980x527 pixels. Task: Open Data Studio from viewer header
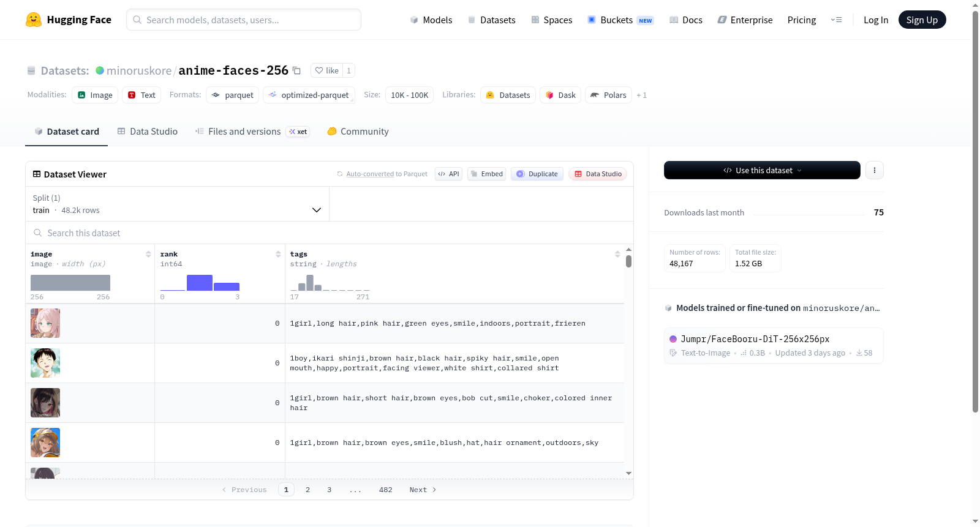tap(598, 174)
